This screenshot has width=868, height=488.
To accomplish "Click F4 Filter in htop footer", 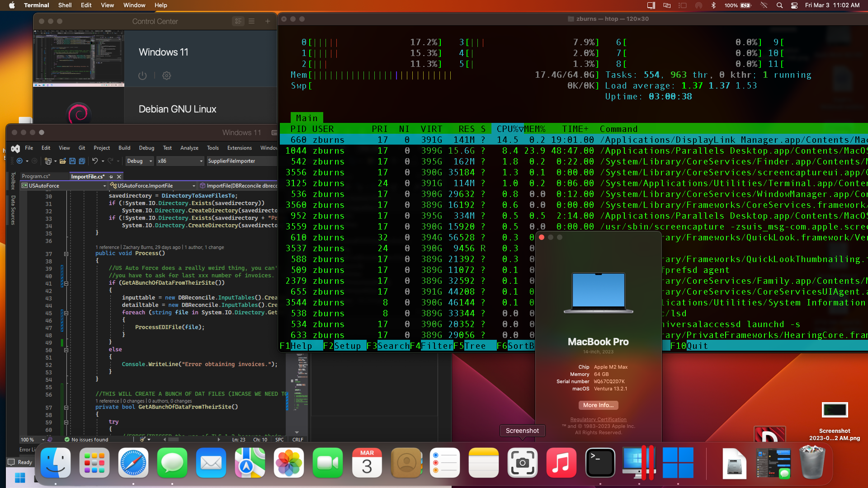I will tap(431, 346).
